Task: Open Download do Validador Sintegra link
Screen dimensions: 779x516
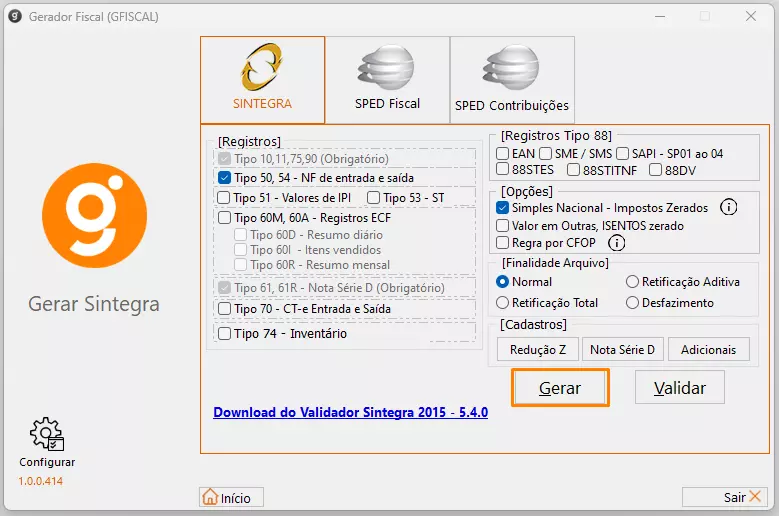Action: pyautogui.click(x=350, y=412)
